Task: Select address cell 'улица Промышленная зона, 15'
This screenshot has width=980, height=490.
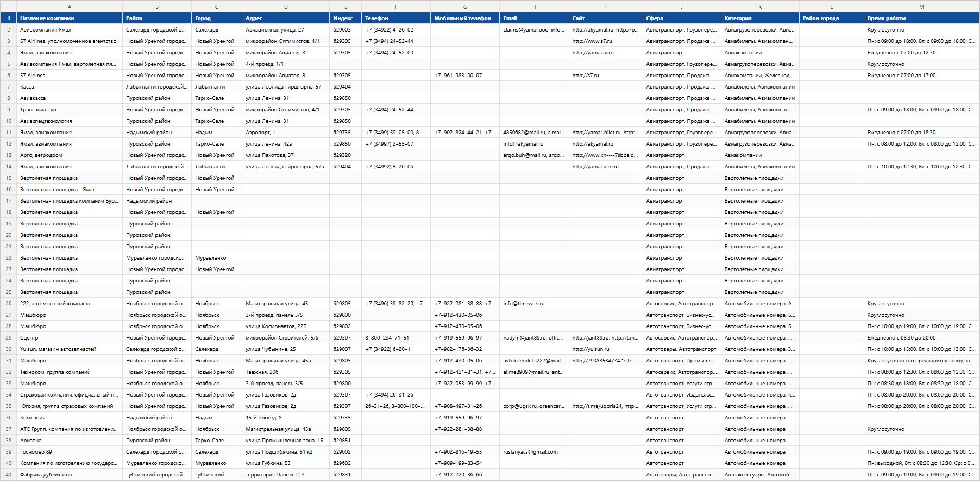Action: (286, 441)
